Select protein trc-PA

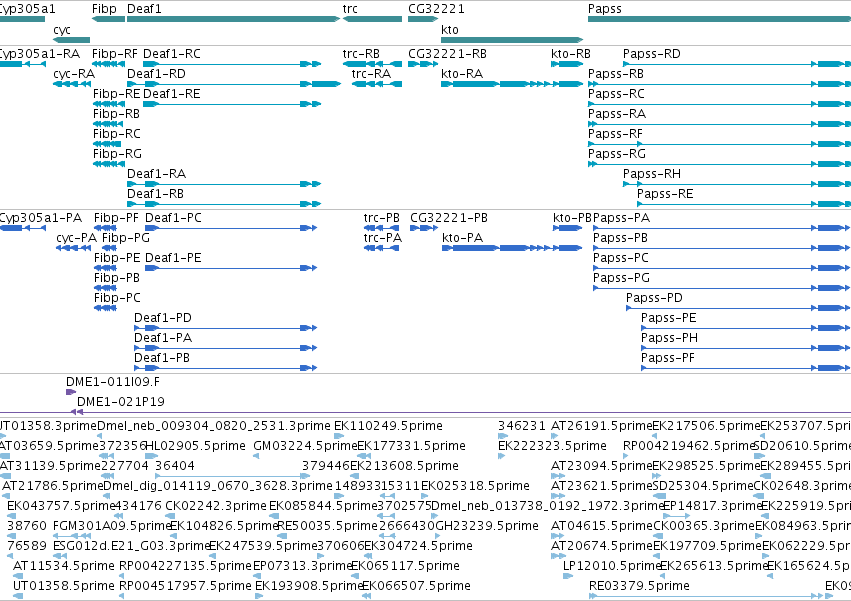click(x=382, y=248)
